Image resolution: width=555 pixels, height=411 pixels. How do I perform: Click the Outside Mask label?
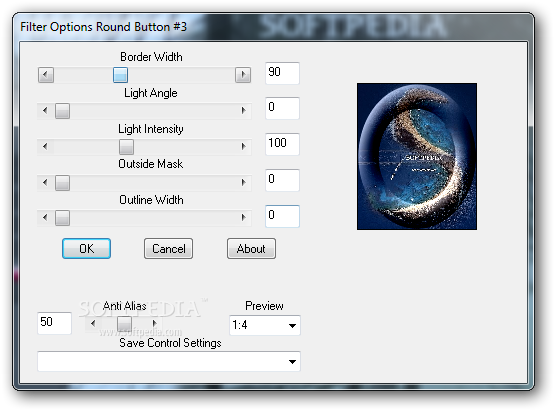tap(151, 164)
